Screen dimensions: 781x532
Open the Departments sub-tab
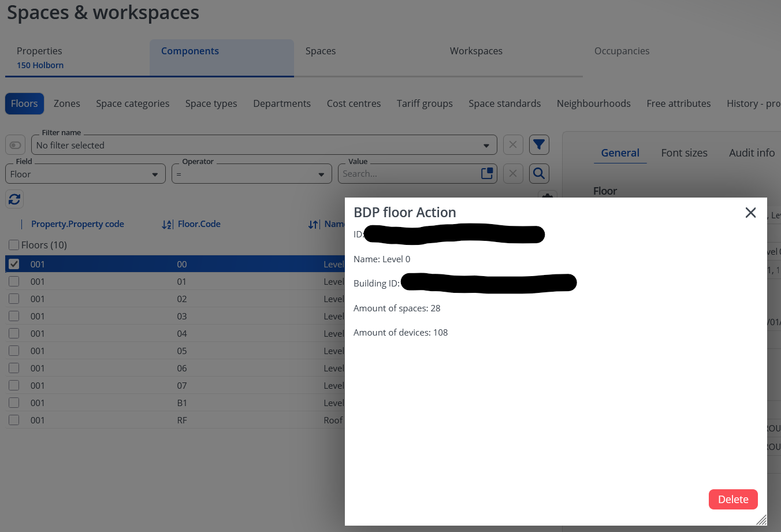coord(282,103)
